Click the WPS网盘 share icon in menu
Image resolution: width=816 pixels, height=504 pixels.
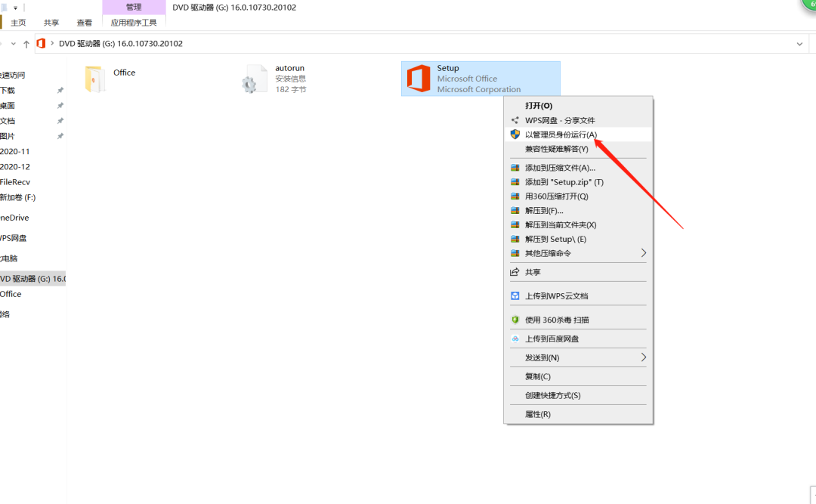[x=515, y=120]
